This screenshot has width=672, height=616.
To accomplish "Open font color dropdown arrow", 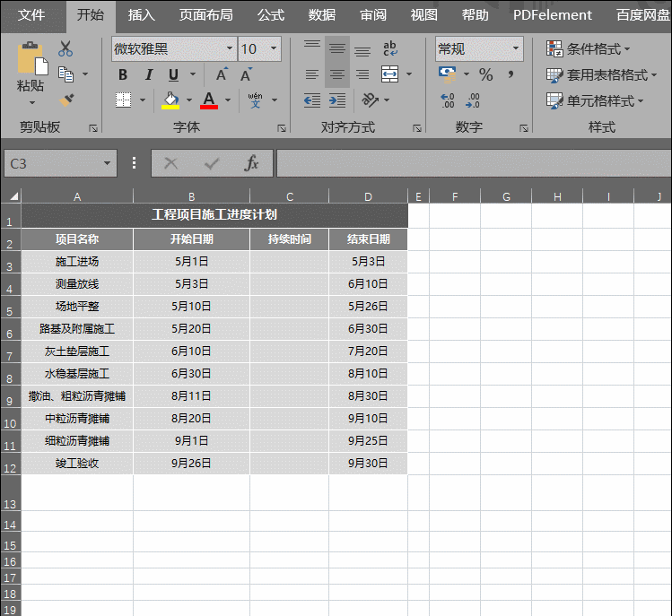I will pyautogui.click(x=228, y=100).
